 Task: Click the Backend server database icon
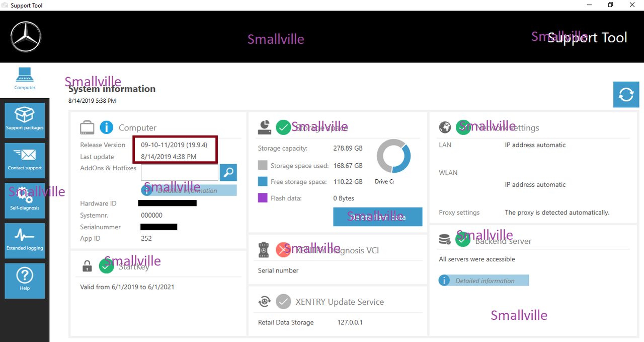point(445,240)
